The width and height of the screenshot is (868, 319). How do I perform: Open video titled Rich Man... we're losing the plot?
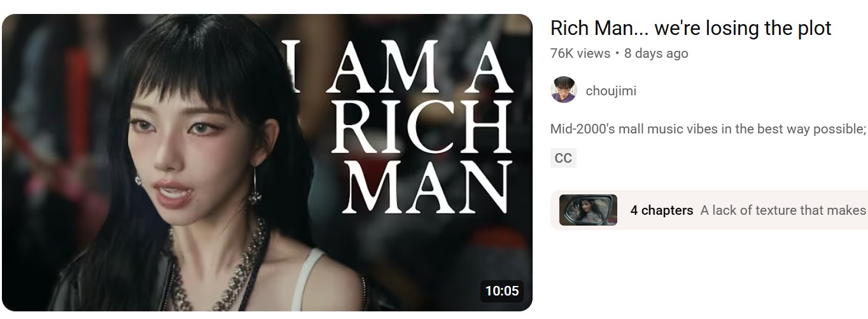(690, 29)
